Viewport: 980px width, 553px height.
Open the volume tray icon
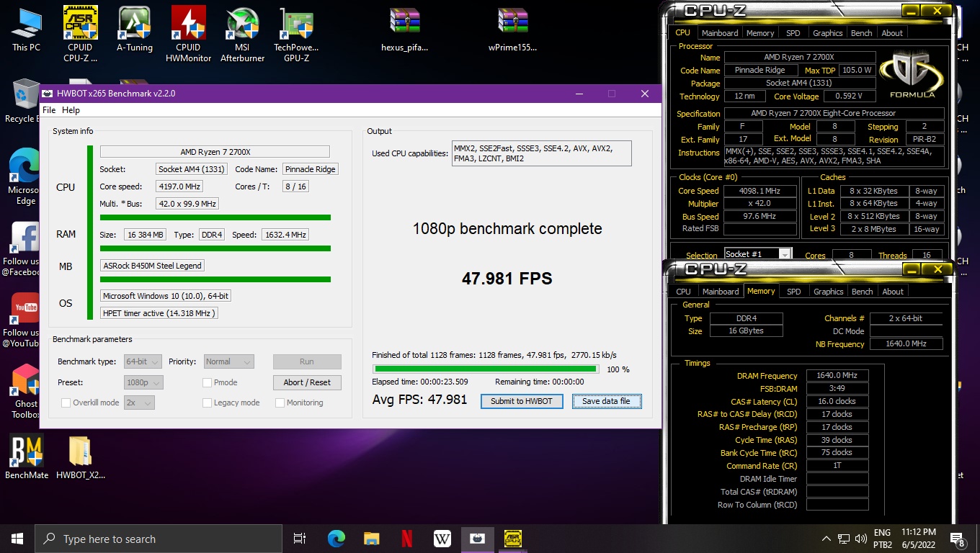(x=860, y=539)
